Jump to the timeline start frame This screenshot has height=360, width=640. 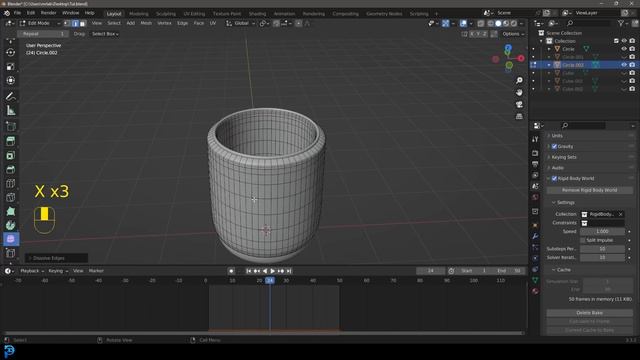click(249, 271)
